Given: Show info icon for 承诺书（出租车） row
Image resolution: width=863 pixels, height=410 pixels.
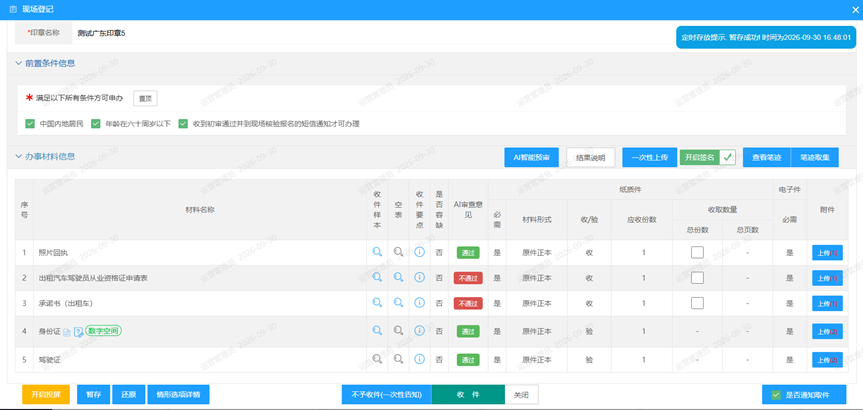Looking at the screenshot, I should 419,303.
